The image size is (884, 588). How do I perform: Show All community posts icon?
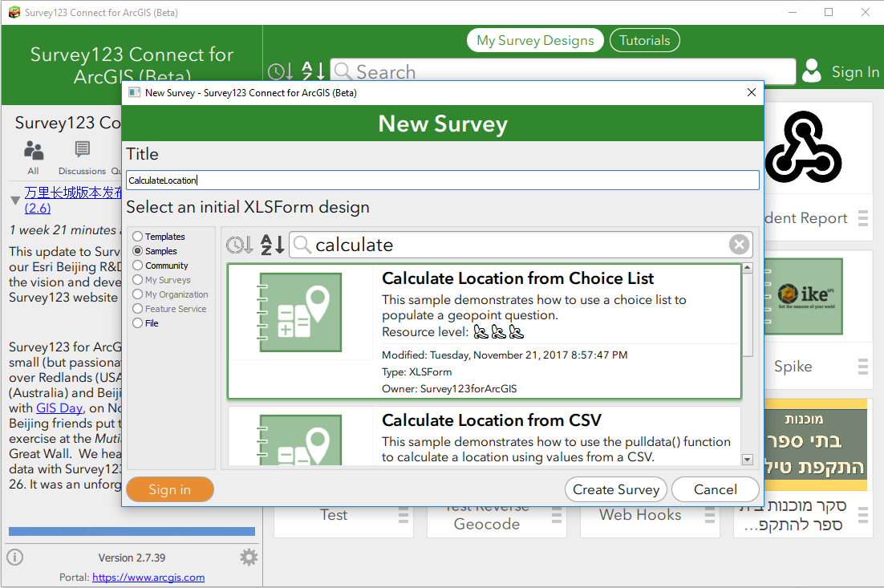coord(34,151)
